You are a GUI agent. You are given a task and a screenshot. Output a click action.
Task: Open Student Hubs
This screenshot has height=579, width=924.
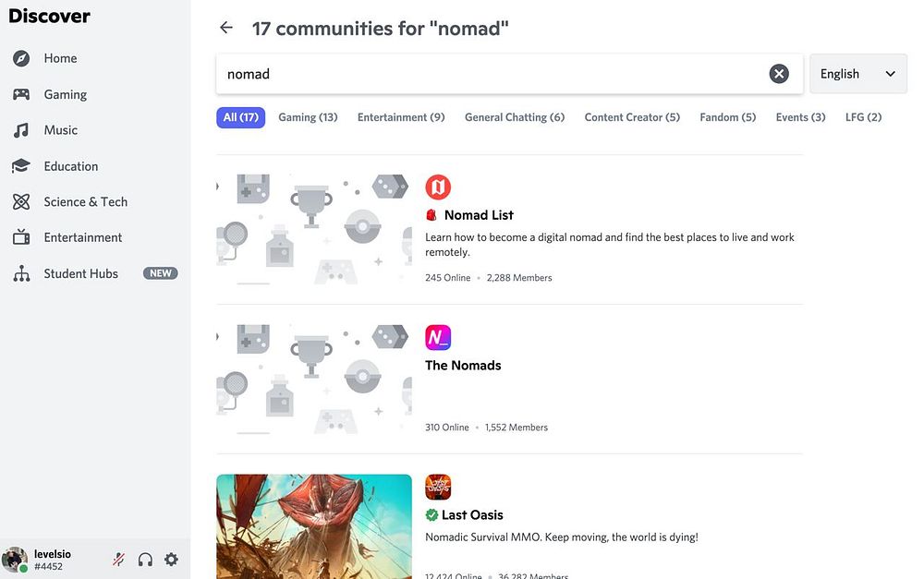[x=80, y=273]
